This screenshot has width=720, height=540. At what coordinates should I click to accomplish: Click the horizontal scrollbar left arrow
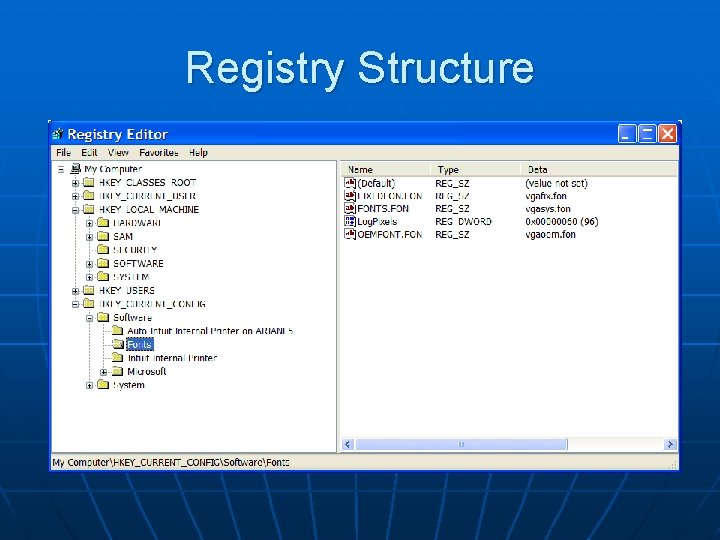[348, 444]
